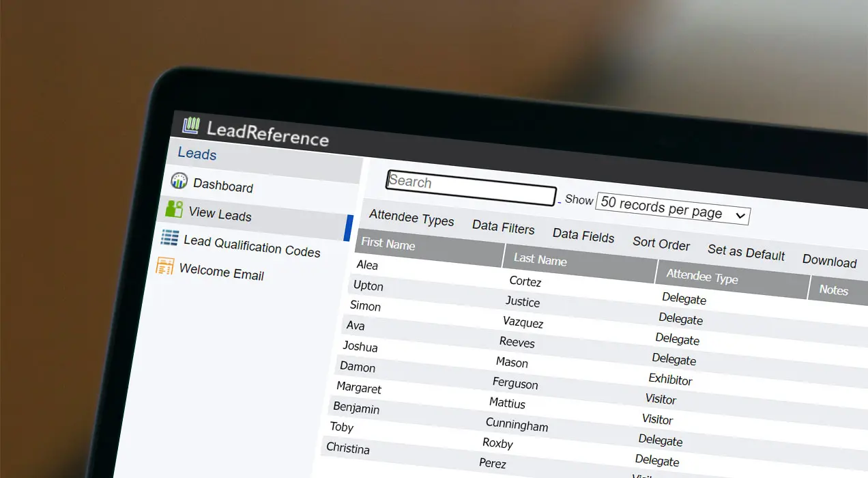Expand the Attendee Types filter
The image size is (868, 478).
[x=411, y=220]
